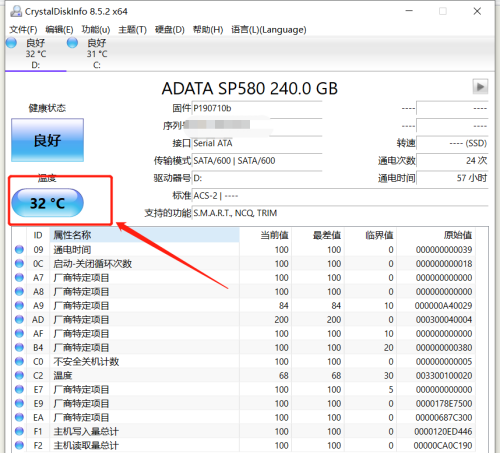Click raw value 00000687C300
Viewport: 500px width, 453px height.
pos(443,418)
